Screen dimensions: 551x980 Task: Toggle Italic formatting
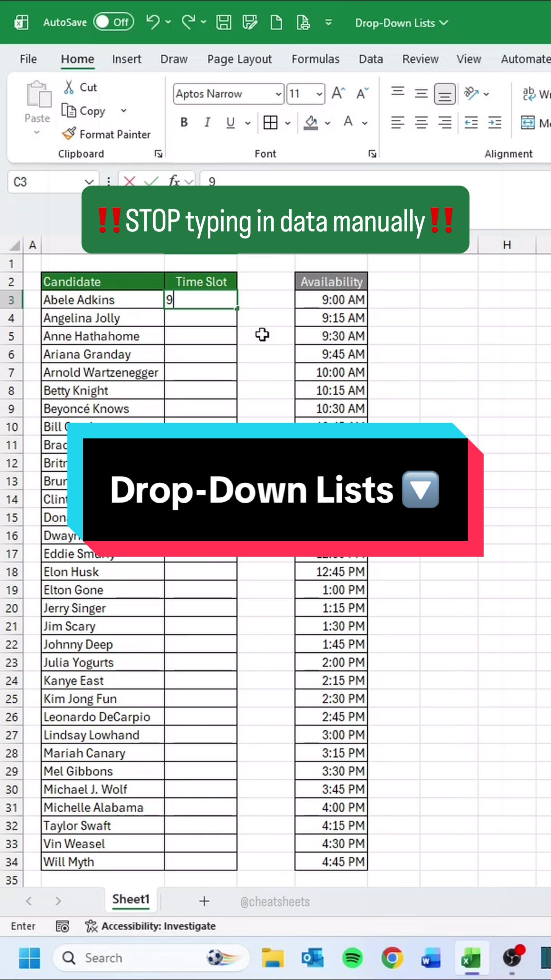207,122
